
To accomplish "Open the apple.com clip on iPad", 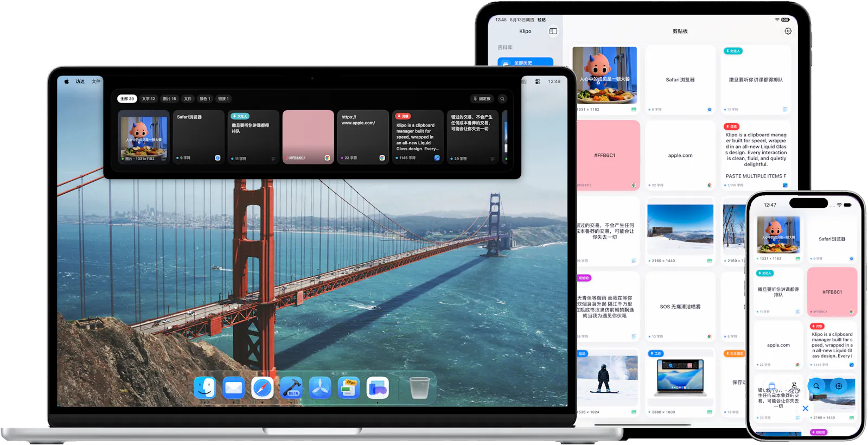I will [x=680, y=155].
